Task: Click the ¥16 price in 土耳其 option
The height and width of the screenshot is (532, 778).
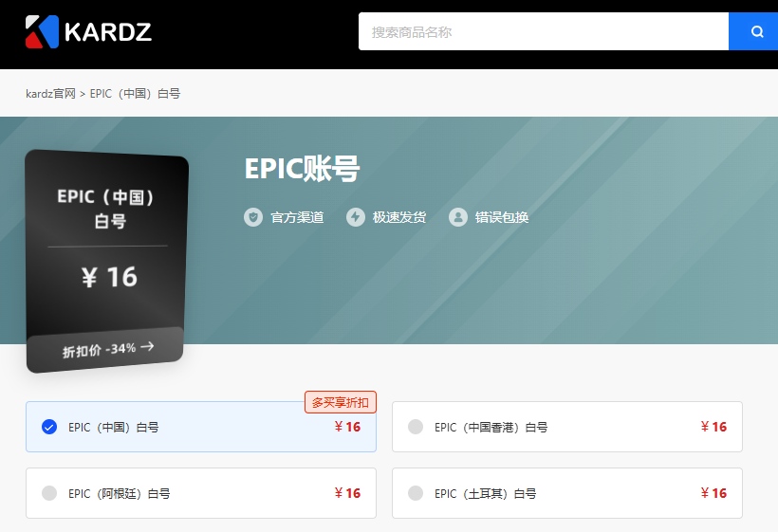Action: pos(713,493)
